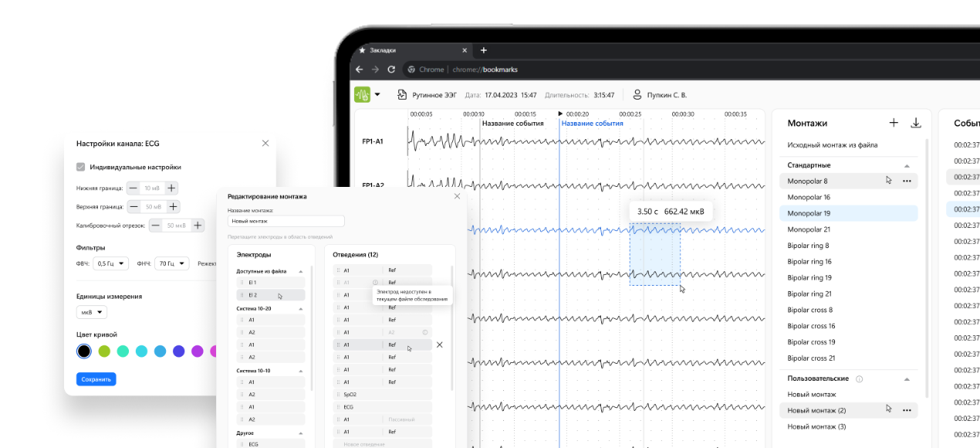Click the El 2 electrode item
The height and width of the screenshot is (448, 980).
pos(271,295)
